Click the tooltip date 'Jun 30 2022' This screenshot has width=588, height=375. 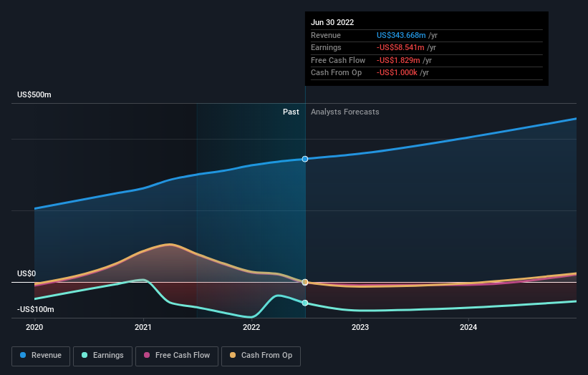click(332, 22)
